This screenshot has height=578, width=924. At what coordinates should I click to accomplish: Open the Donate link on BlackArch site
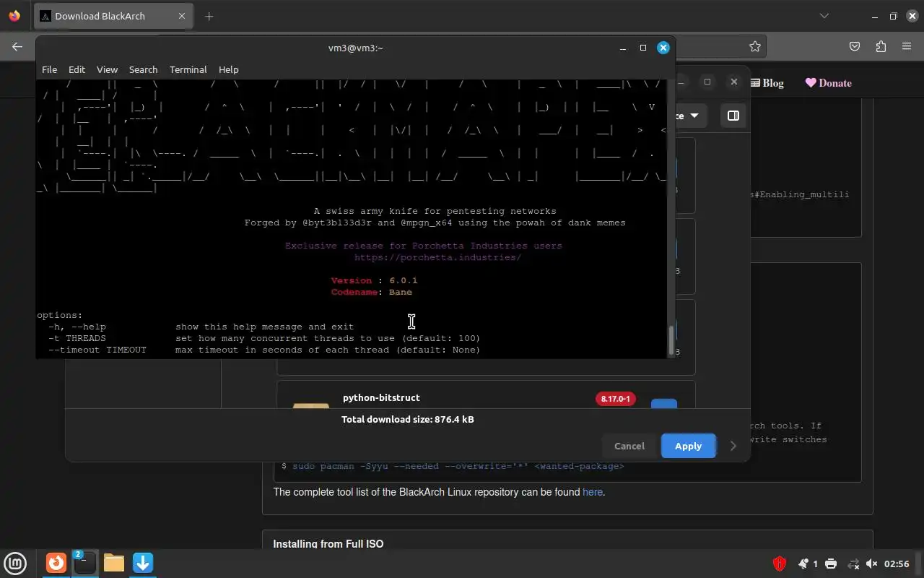(829, 83)
